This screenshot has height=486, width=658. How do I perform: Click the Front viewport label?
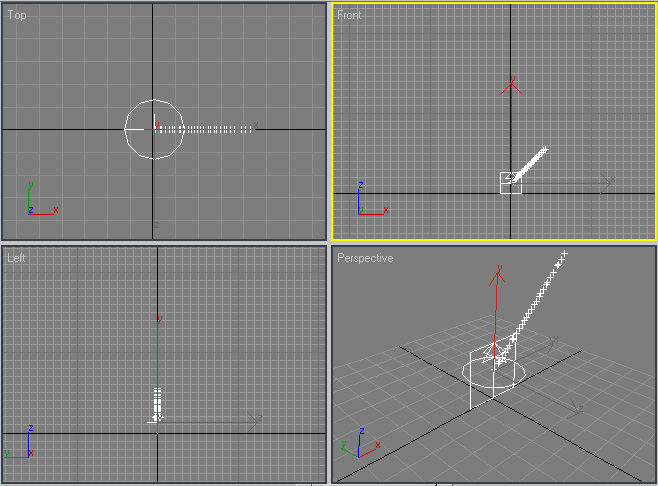pyautogui.click(x=349, y=15)
